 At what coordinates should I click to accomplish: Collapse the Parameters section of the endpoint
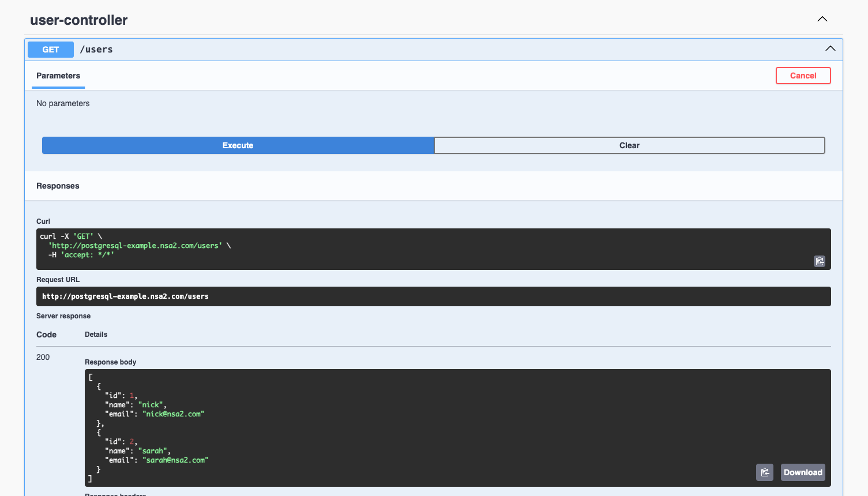pyautogui.click(x=831, y=48)
